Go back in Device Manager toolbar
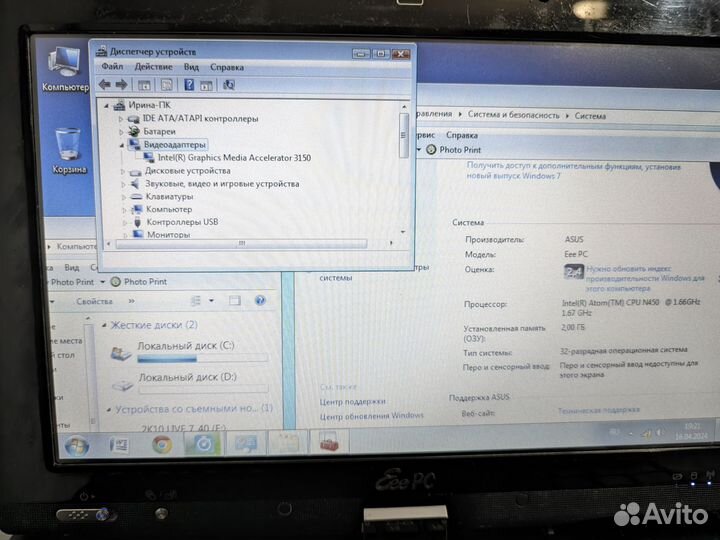The image size is (720, 540). pos(105,84)
